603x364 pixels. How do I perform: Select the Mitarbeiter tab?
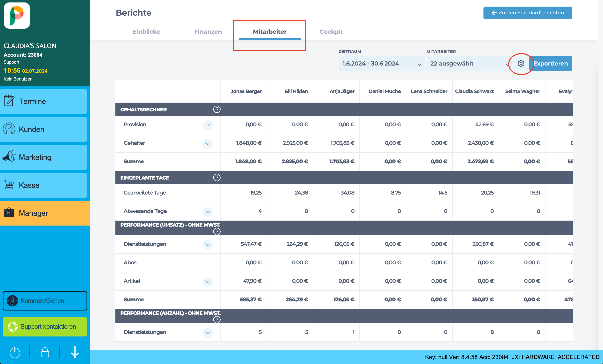coord(270,32)
